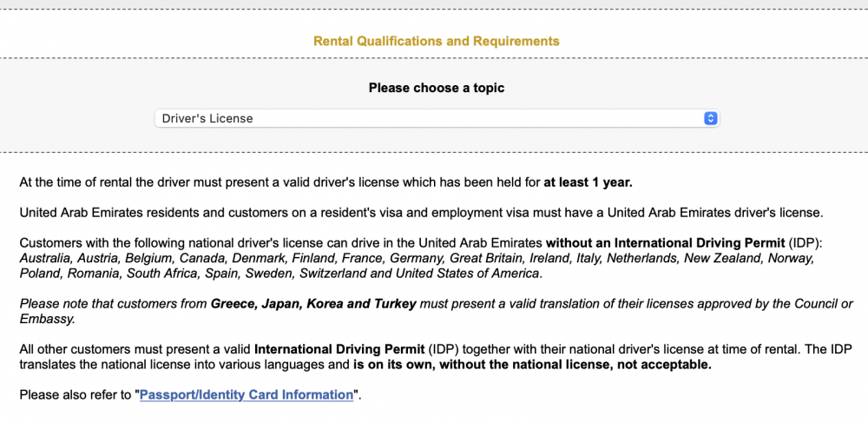Click the Rental Qualifications and Requirements heading
This screenshot has width=868, height=423.
(437, 41)
